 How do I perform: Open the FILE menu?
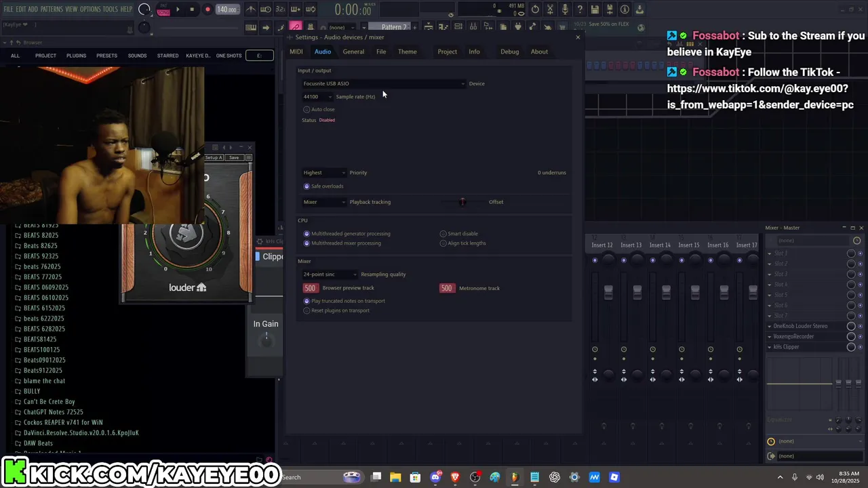[8, 9]
